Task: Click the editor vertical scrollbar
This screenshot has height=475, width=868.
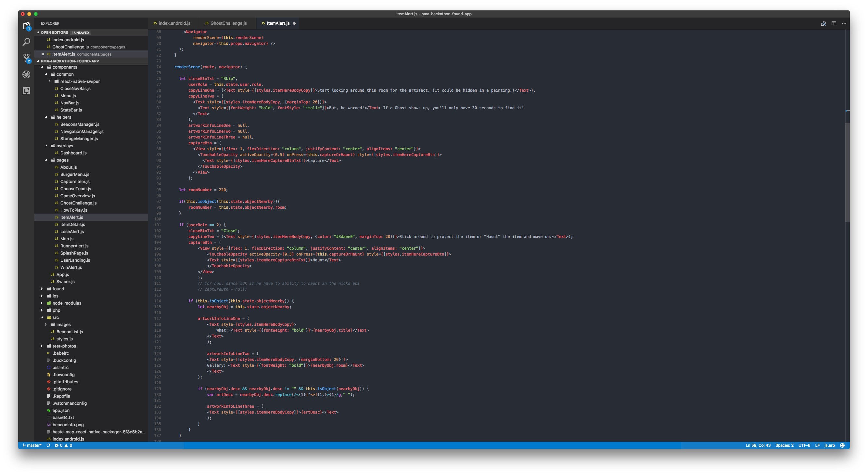Action: (847, 172)
